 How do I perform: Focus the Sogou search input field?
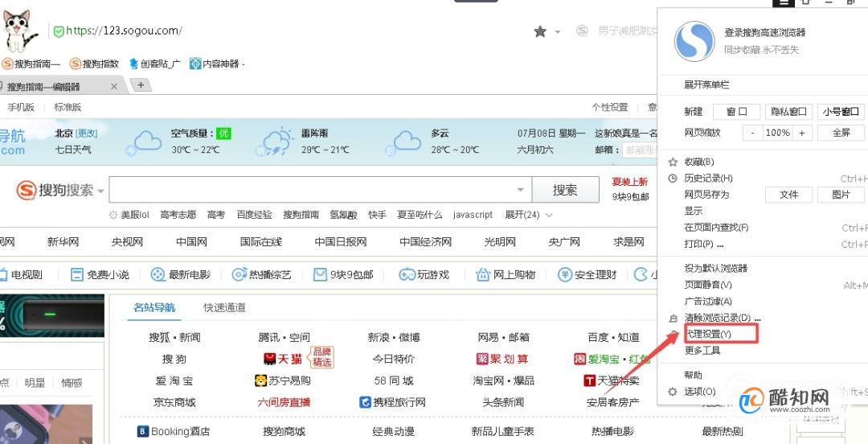[320, 190]
